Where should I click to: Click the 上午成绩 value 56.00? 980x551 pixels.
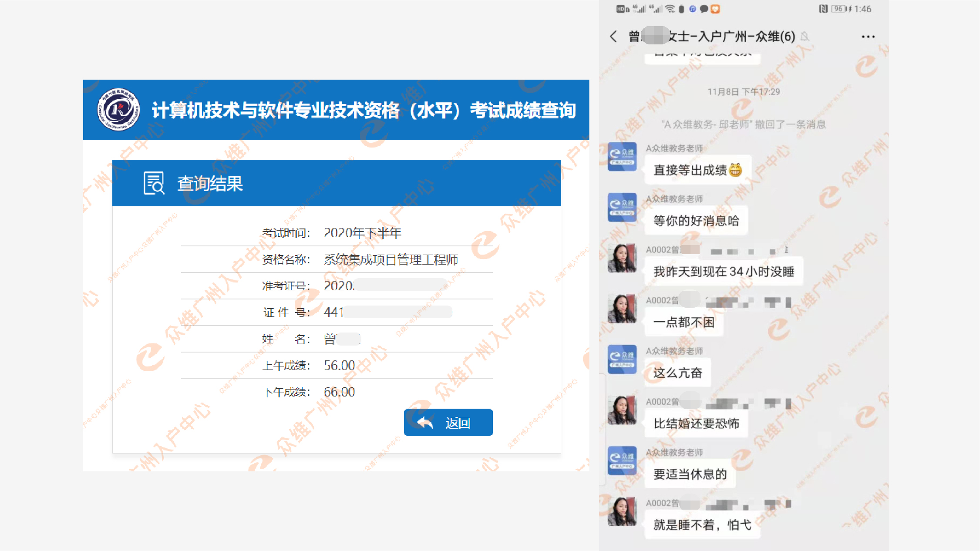coord(339,365)
